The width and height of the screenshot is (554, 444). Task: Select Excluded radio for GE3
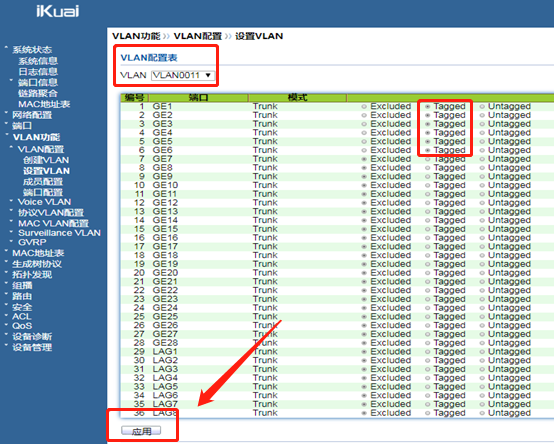point(364,124)
